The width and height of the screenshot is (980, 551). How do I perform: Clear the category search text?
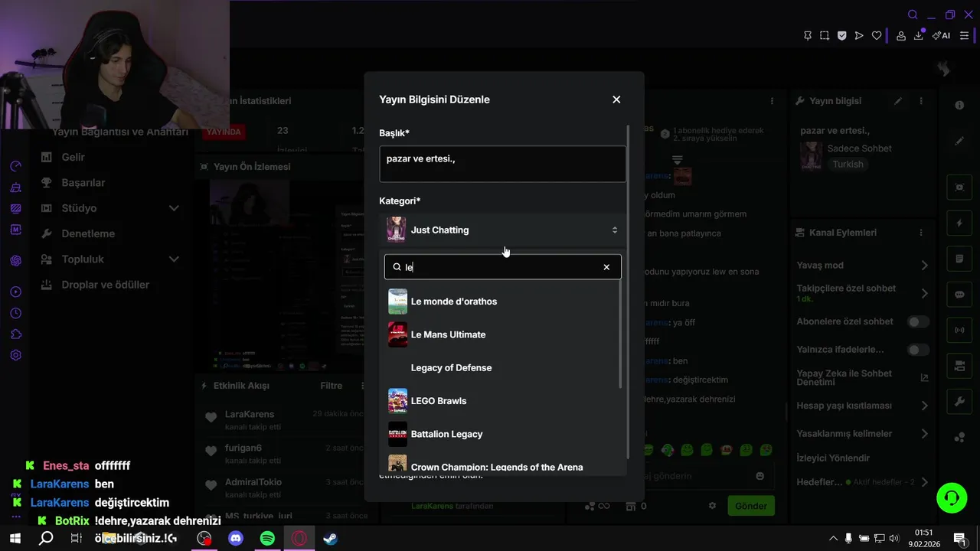[606, 267]
